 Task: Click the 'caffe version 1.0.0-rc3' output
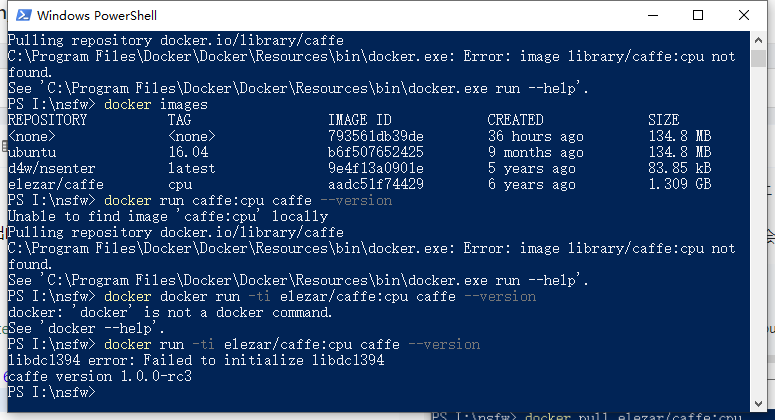point(100,377)
